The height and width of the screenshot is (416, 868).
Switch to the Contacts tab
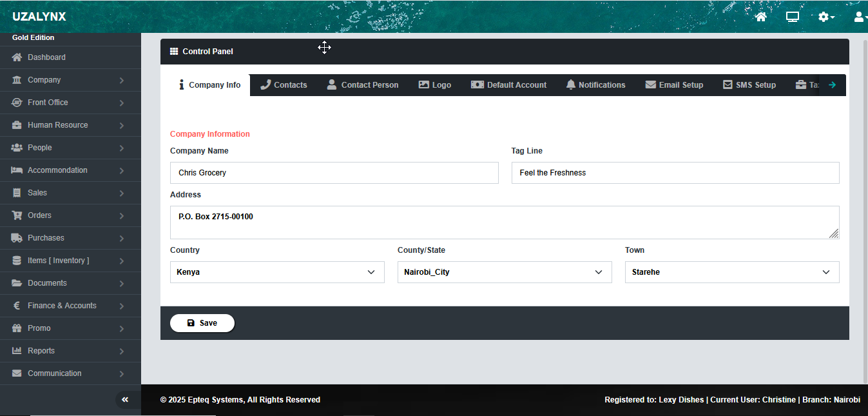[284, 85]
